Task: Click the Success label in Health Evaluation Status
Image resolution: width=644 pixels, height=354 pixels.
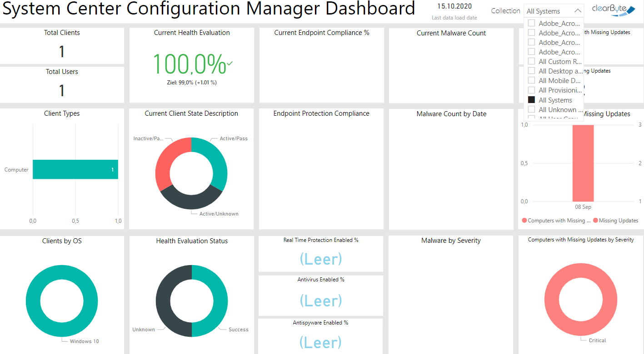Action: [x=239, y=329]
